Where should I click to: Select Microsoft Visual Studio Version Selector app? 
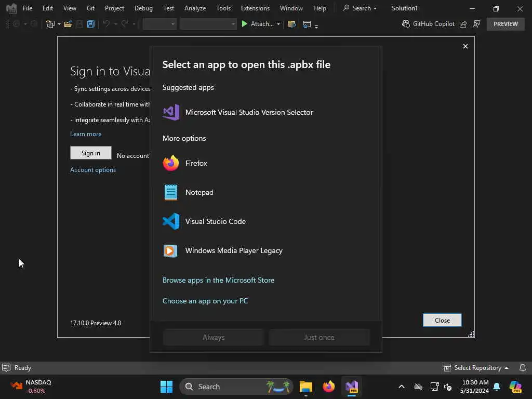pyautogui.click(x=266, y=112)
